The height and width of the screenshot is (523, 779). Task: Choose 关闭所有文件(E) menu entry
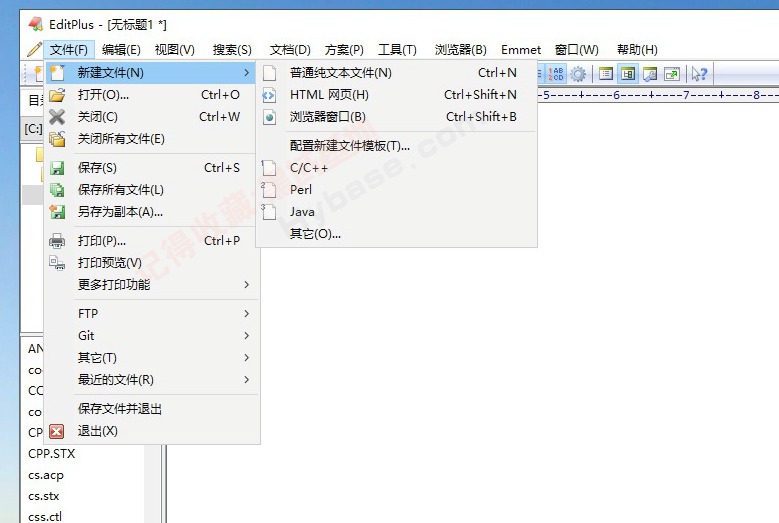pyautogui.click(x=151, y=139)
